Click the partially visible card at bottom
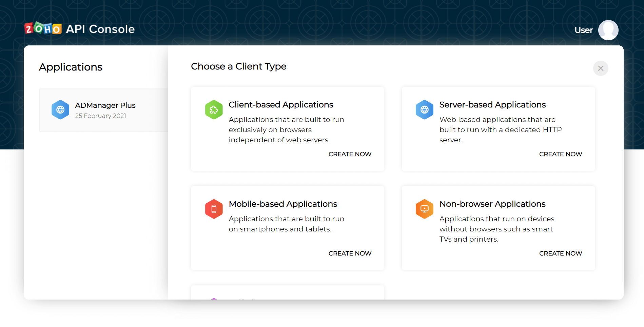Screen dimensions: 644x327 (x=287, y=293)
